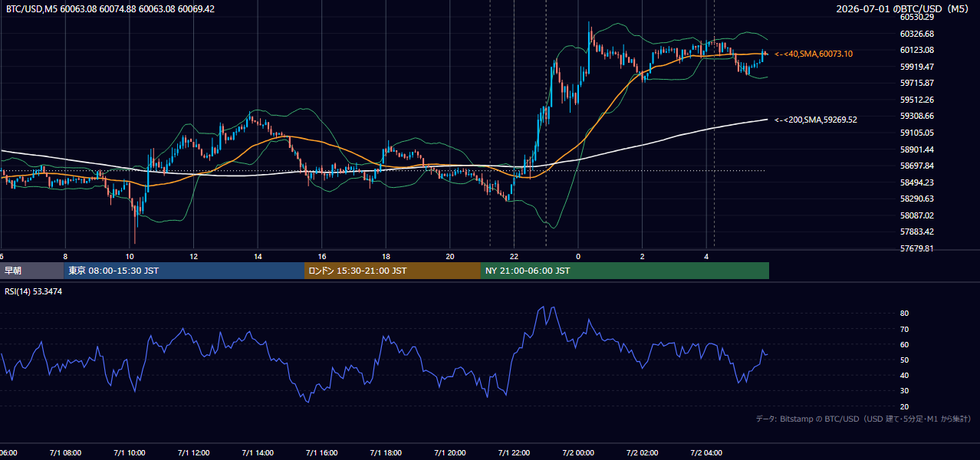Click the ロンドン 15:30-21:00 JST session bar
The image size is (980, 460).
coord(393,271)
